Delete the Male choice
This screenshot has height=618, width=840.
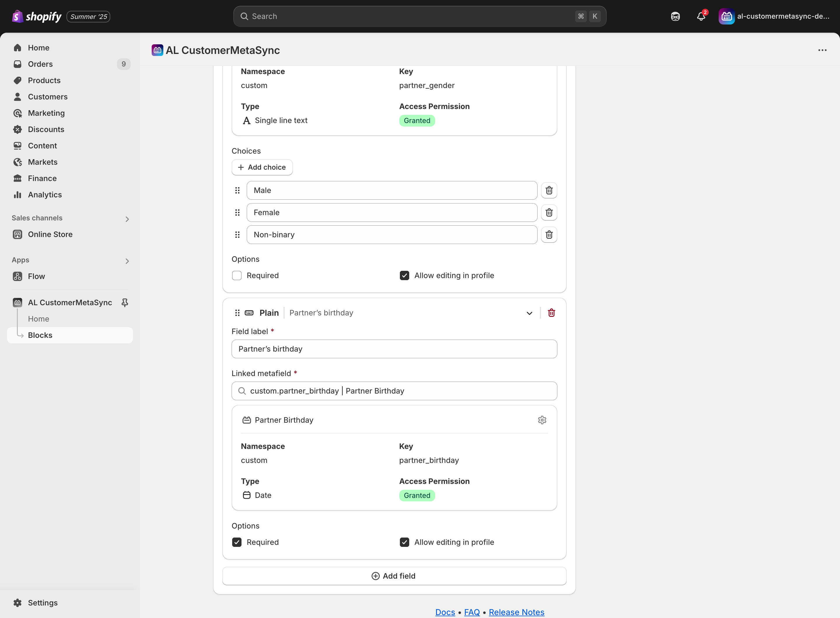point(549,190)
